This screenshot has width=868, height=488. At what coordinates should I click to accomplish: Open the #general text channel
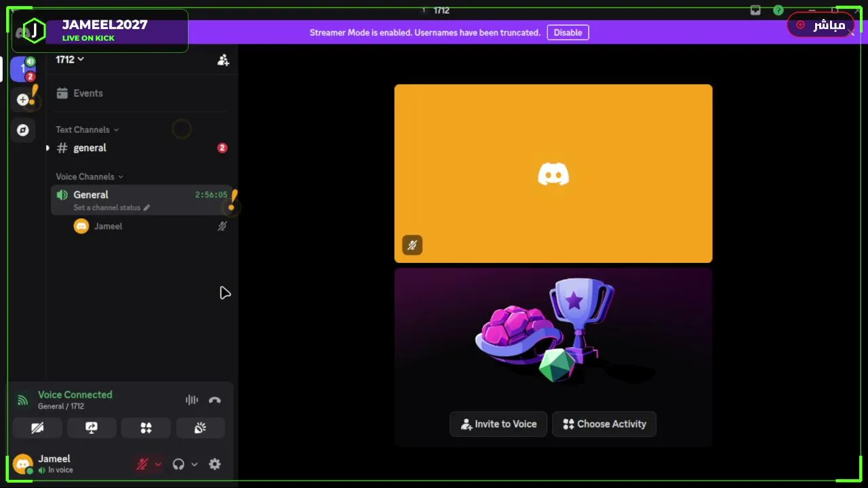(141, 148)
